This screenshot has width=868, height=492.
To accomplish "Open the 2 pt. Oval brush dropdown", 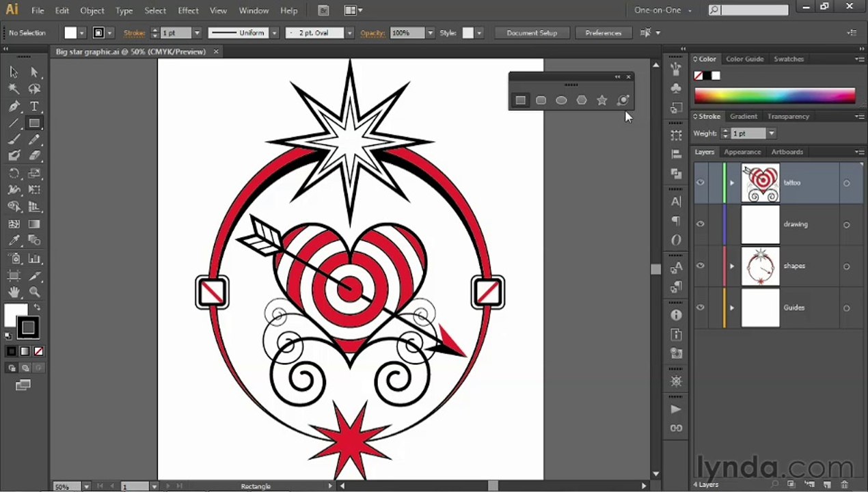I will tap(349, 33).
